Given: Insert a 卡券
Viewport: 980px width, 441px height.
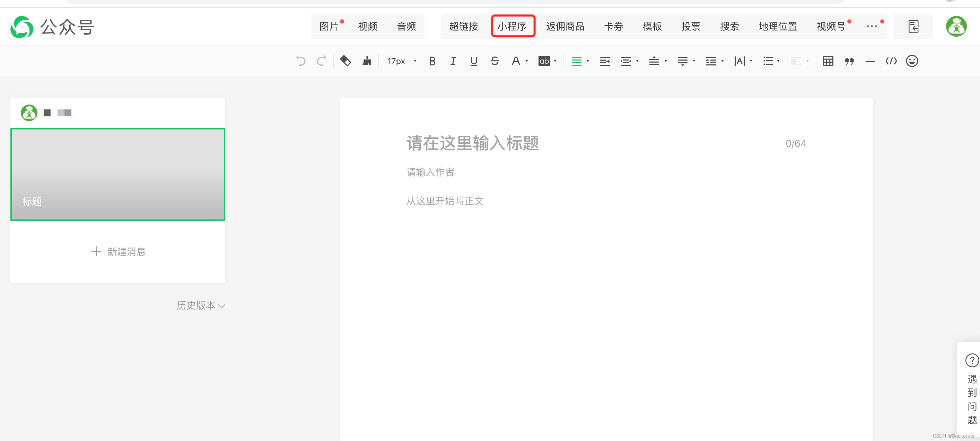Looking at the screenshot, I should point(613,26).
